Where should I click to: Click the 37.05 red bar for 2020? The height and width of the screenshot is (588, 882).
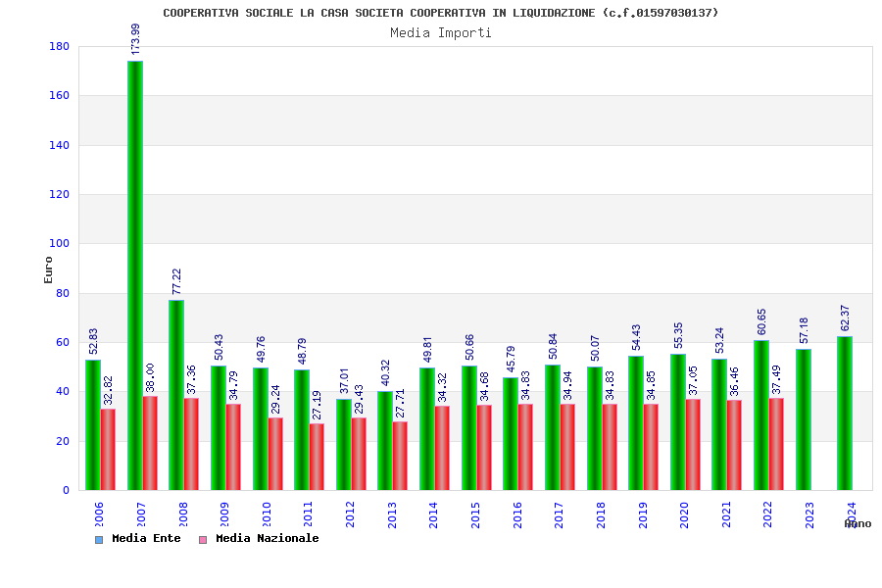click(693, 445)
